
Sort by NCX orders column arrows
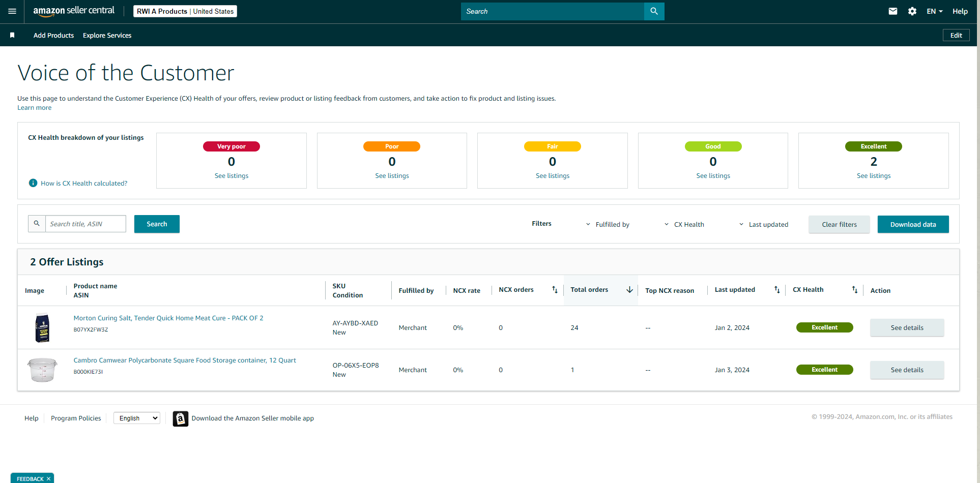click(555, 290)
